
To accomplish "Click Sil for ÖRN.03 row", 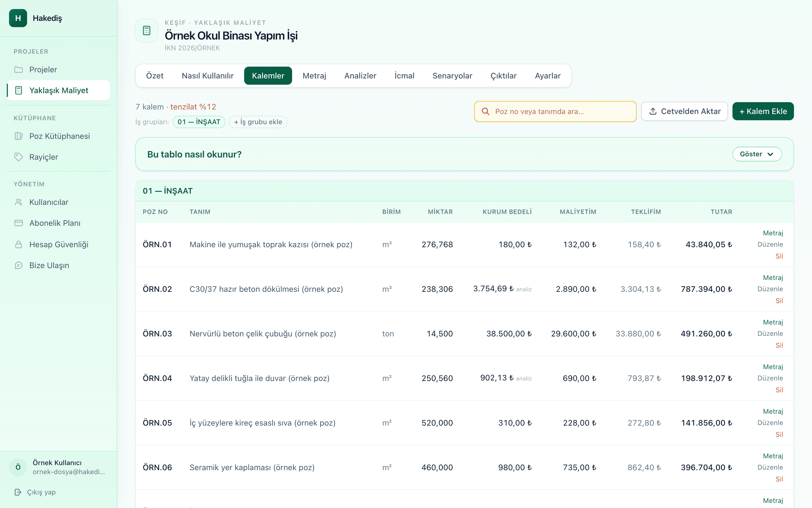I will [x=779, y=345].
